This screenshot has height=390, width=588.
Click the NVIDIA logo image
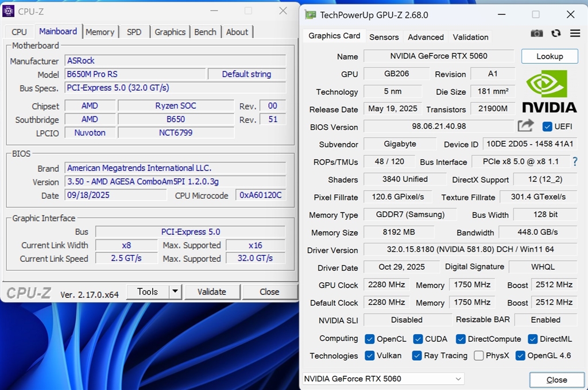click(x=549, y=92)
